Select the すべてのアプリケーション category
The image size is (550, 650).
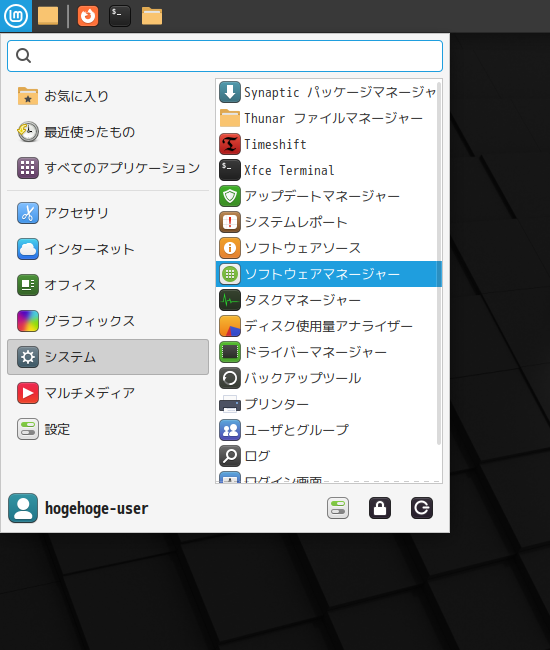(108, 168)
